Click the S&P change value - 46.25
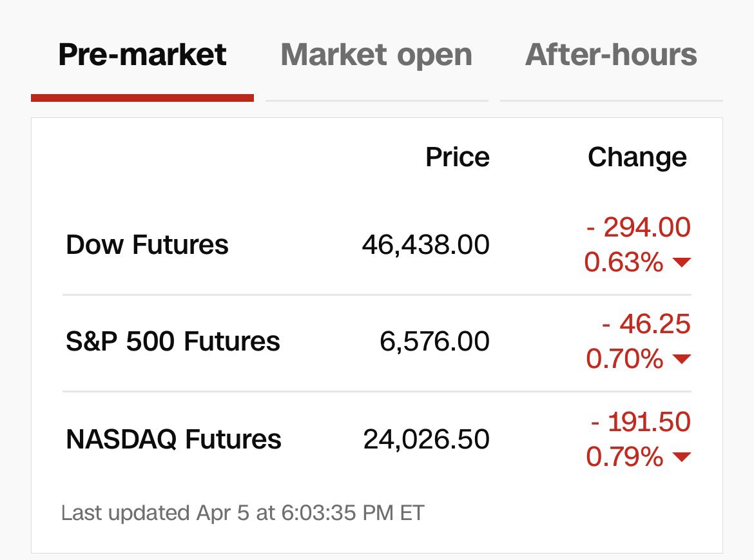 coord(646,323)
